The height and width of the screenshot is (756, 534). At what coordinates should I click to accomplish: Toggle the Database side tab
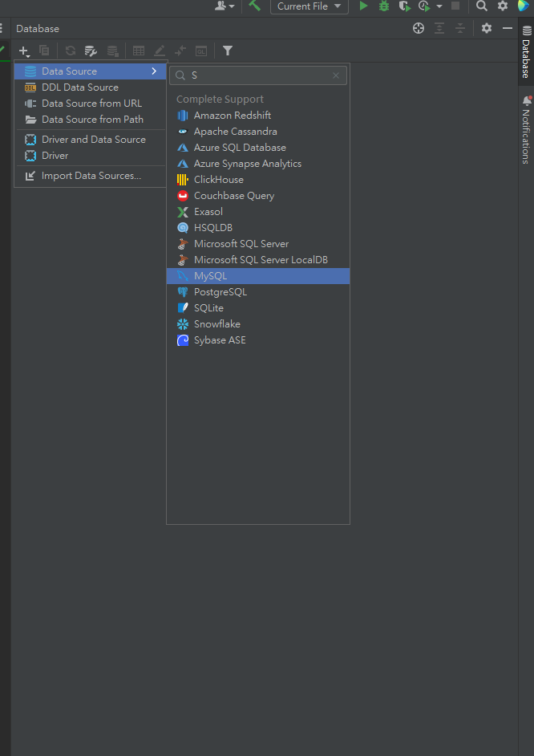click(x=526, y=52)
